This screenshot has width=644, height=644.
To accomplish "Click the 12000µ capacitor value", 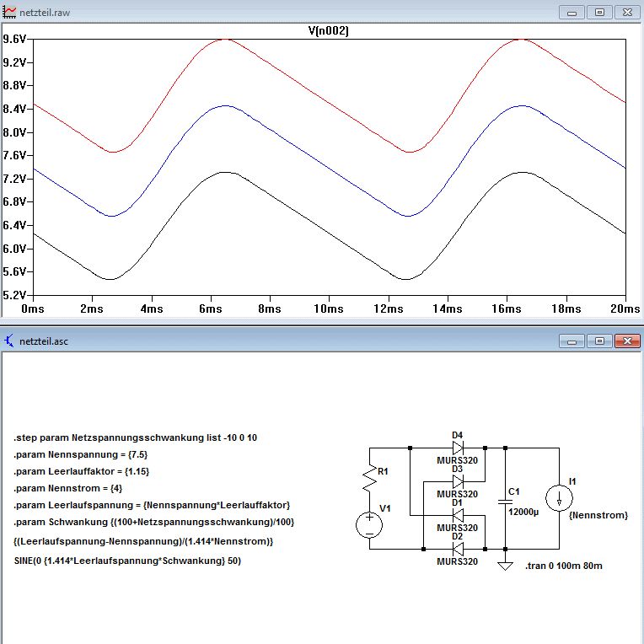I will pos(523,512).
